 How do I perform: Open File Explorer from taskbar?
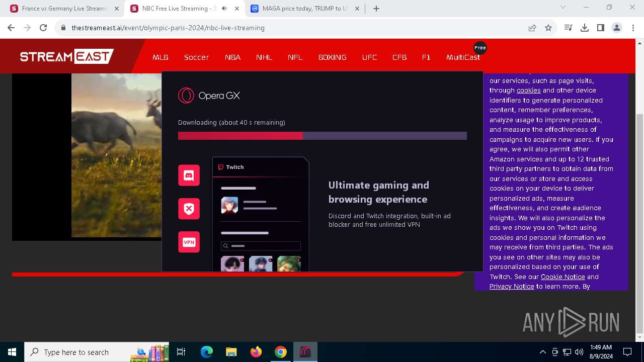point(231,352)
